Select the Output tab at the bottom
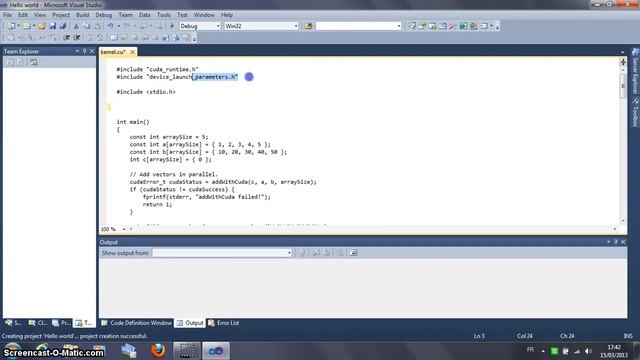Screen dimensions: 640x360 point(190,323)
